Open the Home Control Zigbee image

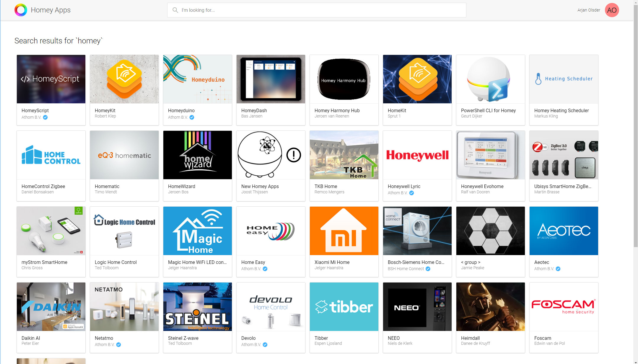pyautogui.click(x=51, y=155)
